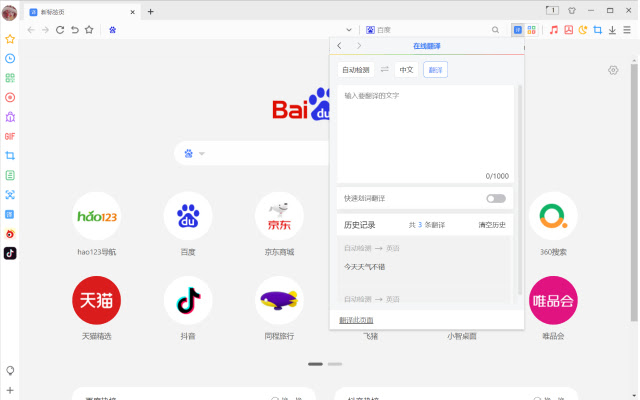640x400 pixels.
Task: Click the translate extension icon in toolbar
Action: (x=518, y=30)
